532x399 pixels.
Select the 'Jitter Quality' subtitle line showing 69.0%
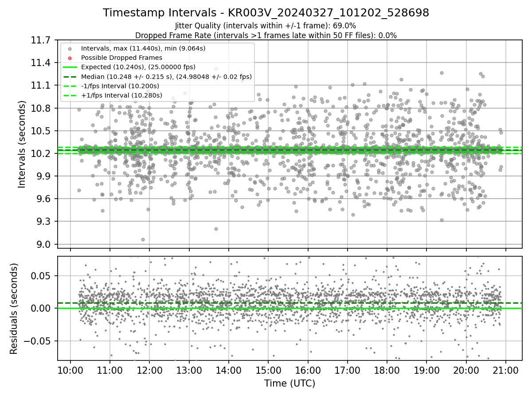[x=266, y=26]
